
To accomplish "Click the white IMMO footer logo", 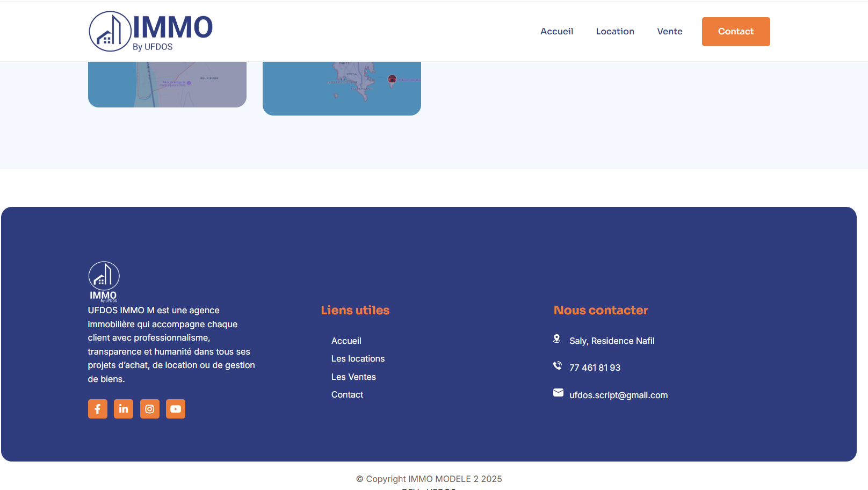I will [x=104, y=282].
